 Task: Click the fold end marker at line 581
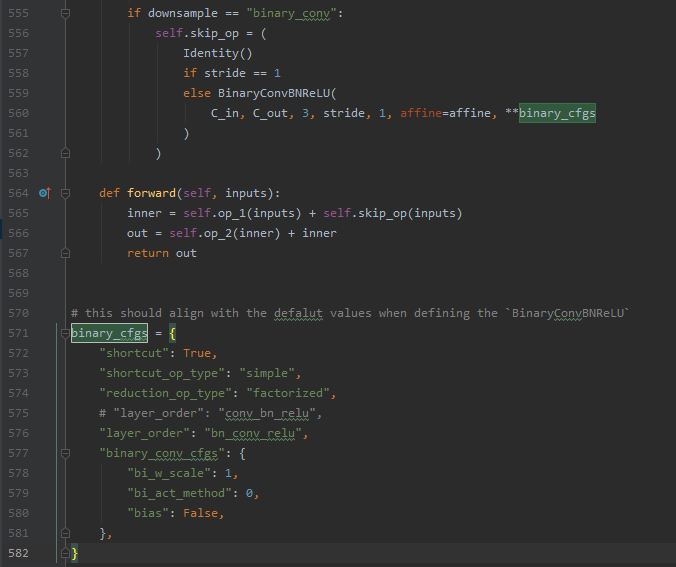tap(65, 533)
